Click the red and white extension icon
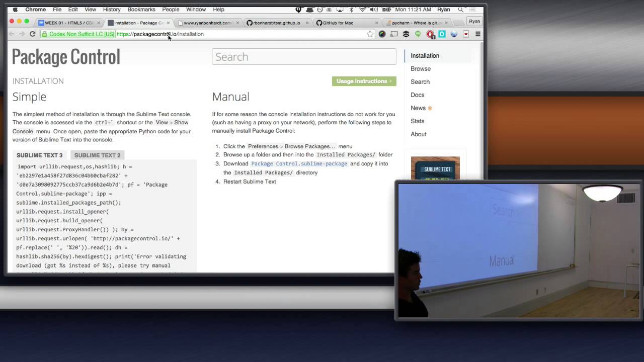Screen dimensions: 644x362 pyautogui.click(x=466, y=34)
